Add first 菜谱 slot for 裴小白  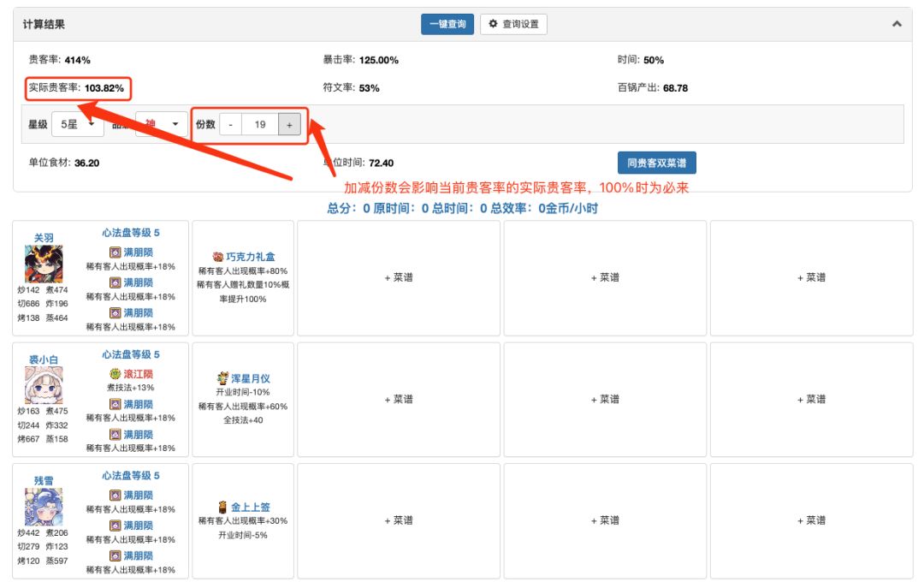[399, 399]
